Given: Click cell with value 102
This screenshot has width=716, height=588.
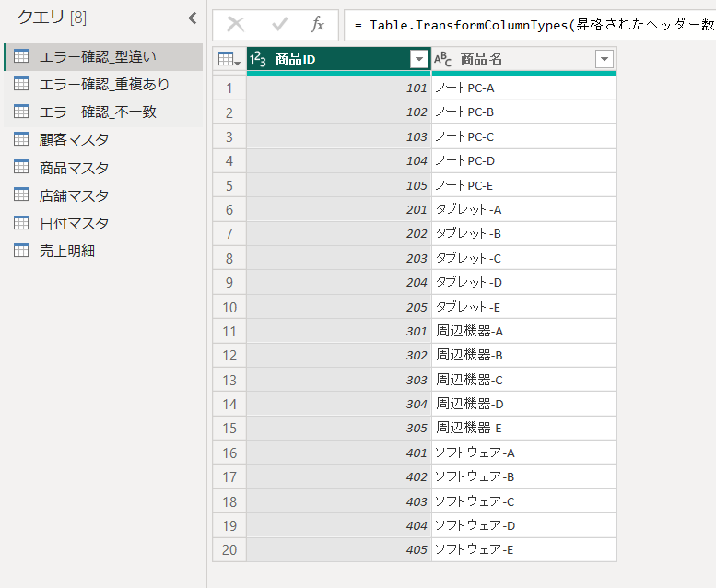Looking at the screenshot, I should pos(339,112).
